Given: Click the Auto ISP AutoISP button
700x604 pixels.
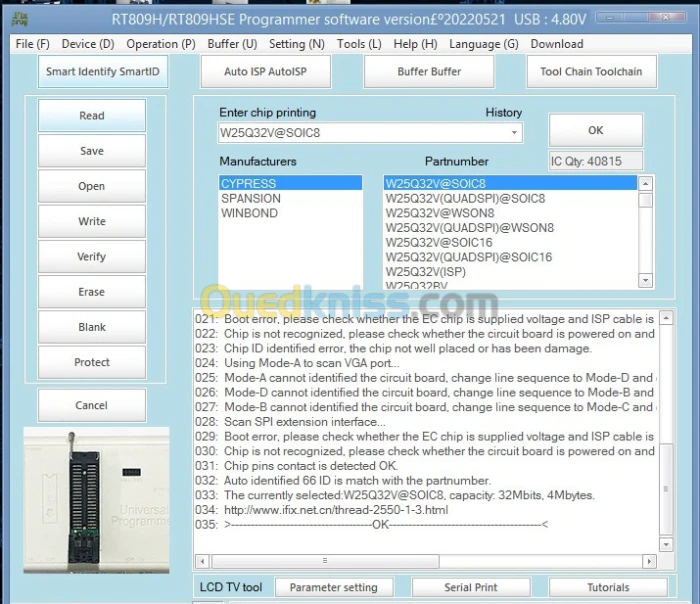Looking at the screenshot, I should coord(266,71).
